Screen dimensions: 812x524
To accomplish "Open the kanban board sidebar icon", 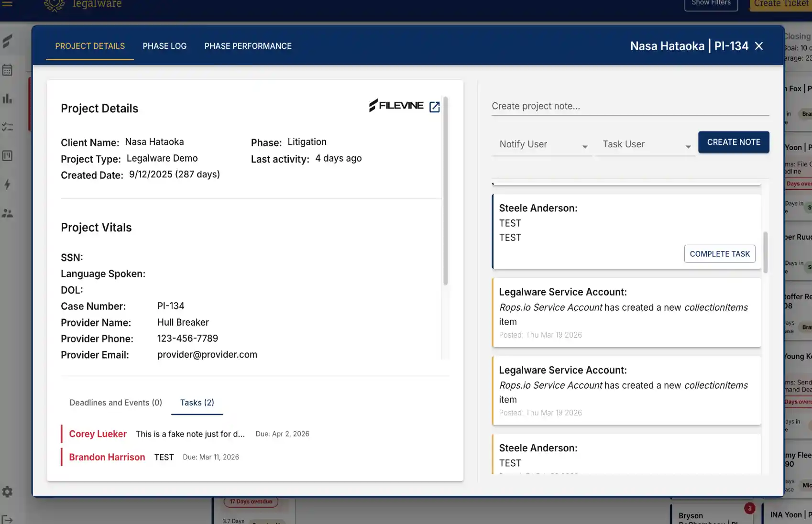I will [x=7, y=156].
